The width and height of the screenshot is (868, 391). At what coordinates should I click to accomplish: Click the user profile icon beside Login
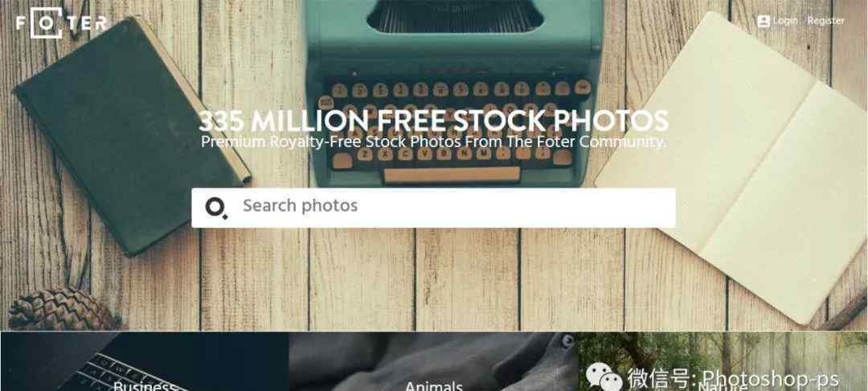764,21
